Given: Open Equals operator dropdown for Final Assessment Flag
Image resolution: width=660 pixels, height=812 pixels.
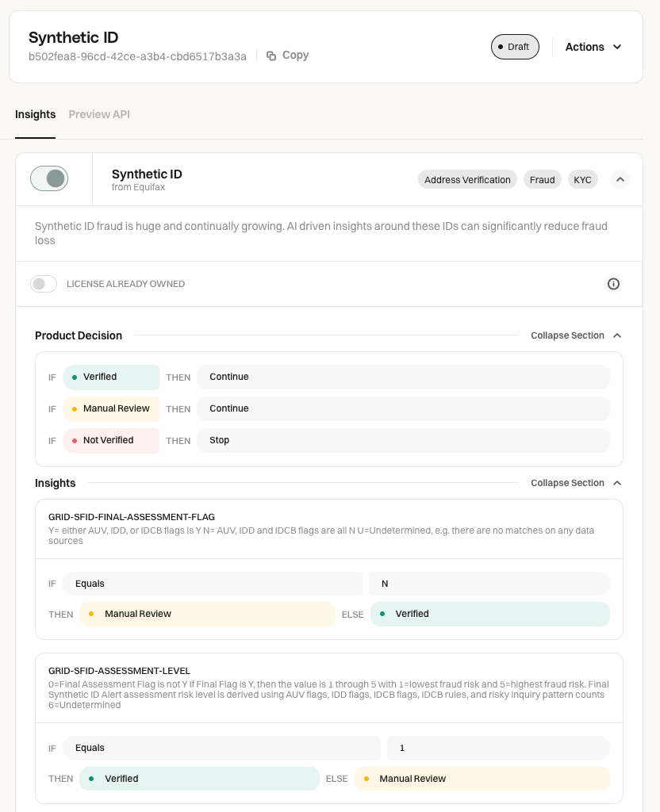Looking at the screenshot, I should 213,584.
